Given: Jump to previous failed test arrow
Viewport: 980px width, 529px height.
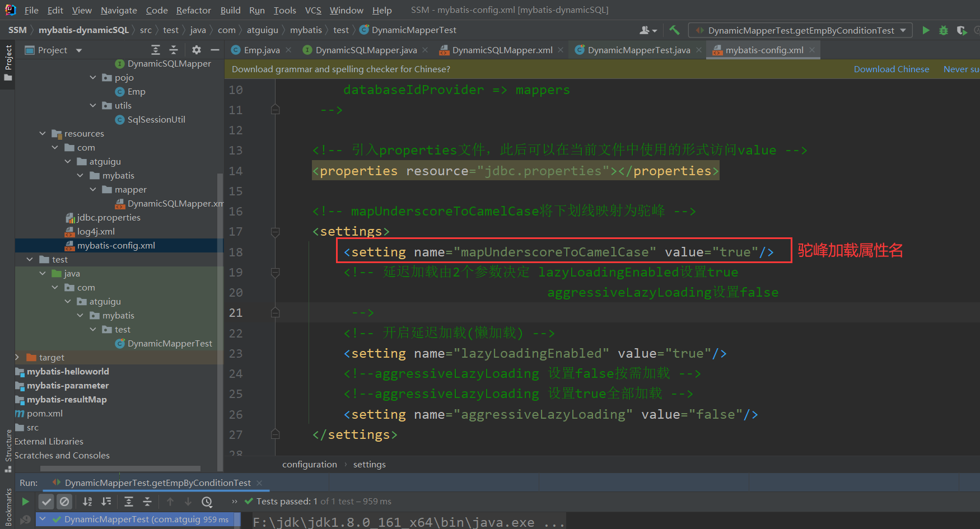Looking at the screenshot, I should click(x=170, y=502).
